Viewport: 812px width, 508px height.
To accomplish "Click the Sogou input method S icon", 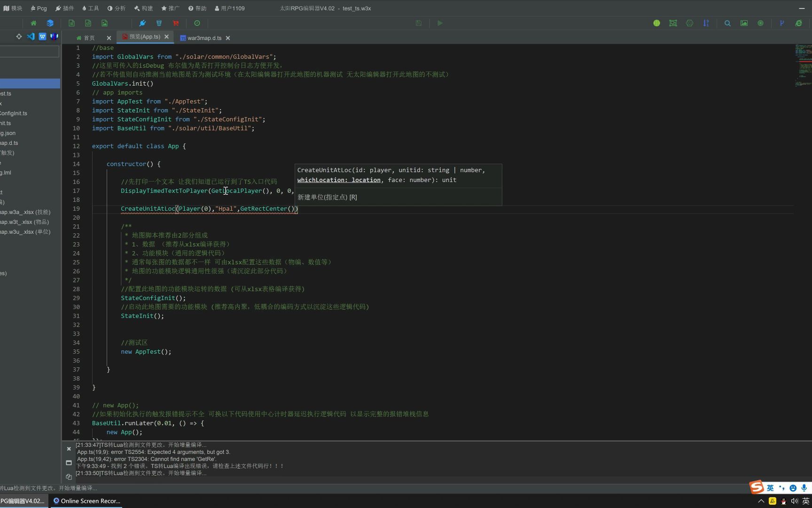I will [756, 487].
